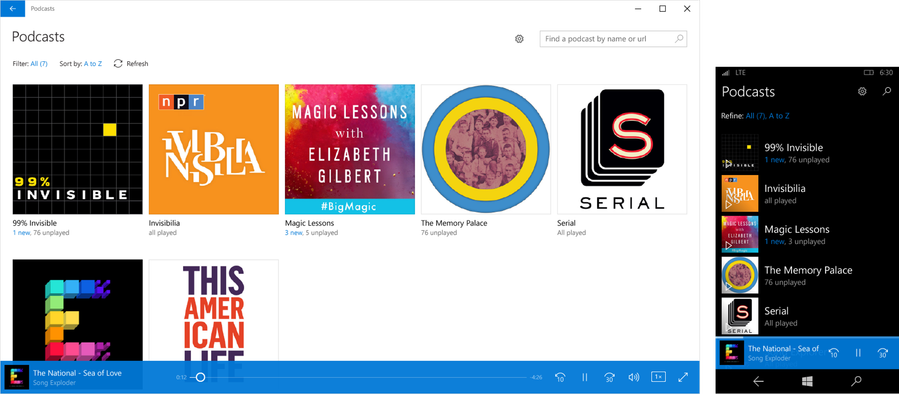Click search magnifier in desktop search box
Viewport: 899px width, 394px height.
(678, 39)
